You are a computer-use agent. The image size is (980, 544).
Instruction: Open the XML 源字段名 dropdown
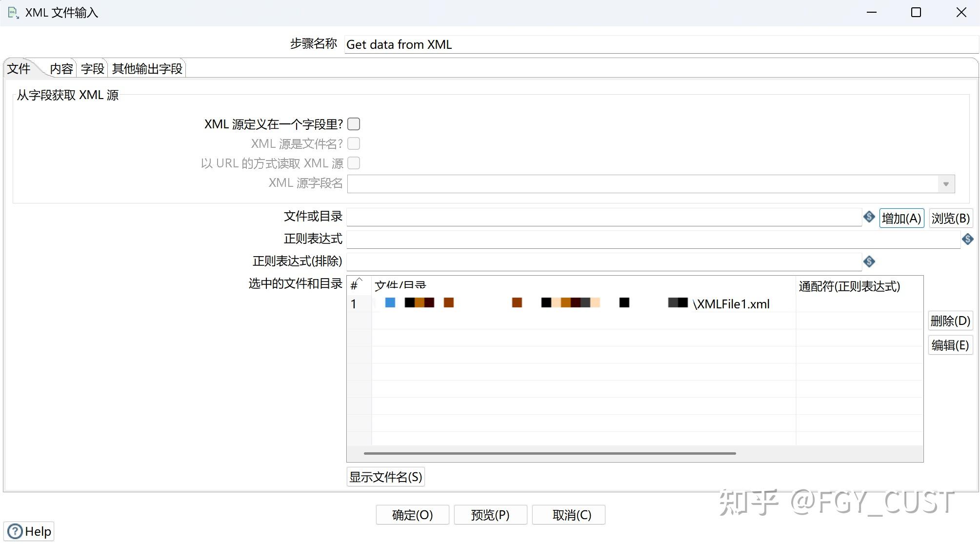click(945, 184)
